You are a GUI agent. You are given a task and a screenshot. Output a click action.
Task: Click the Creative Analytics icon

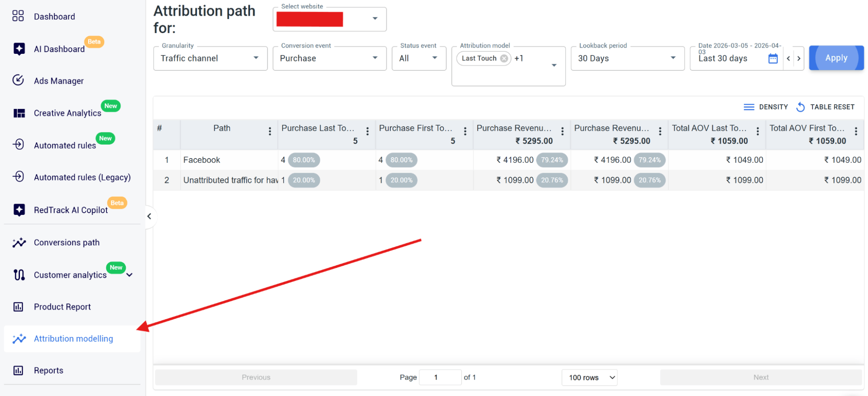[19, 113]
